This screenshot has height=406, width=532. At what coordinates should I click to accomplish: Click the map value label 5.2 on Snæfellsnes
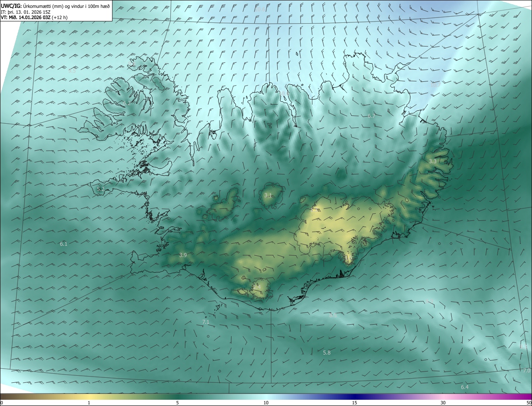101,189
